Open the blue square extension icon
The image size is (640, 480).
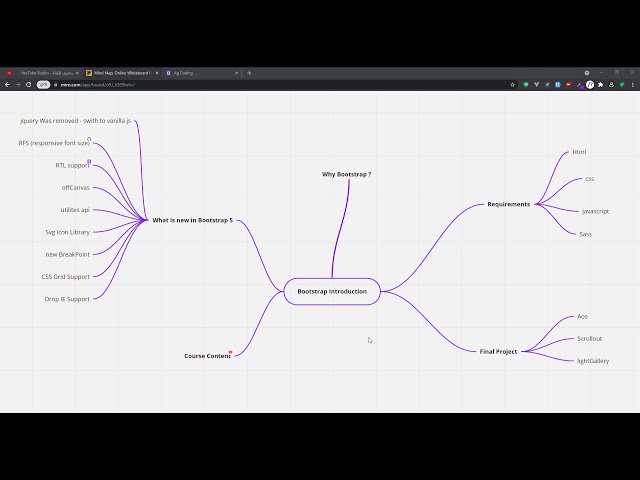click(x=558, y=84)
